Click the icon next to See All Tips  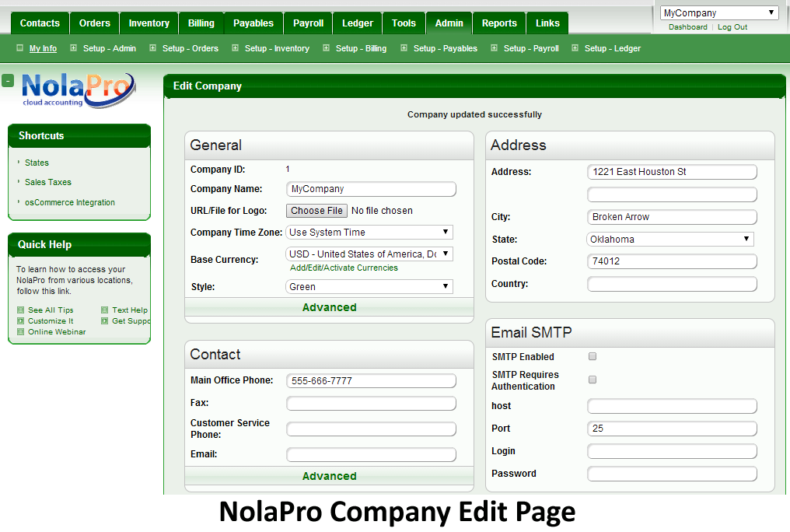click(x=19, y=310)
